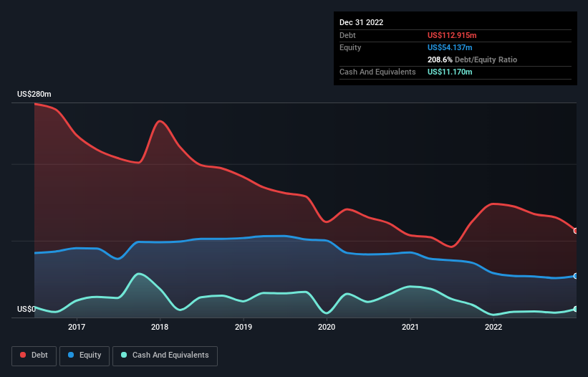This screenshot has height=377, width=588.
Task: Click the blue Equity endpoint marker on chart
Action: pos(576,276)
